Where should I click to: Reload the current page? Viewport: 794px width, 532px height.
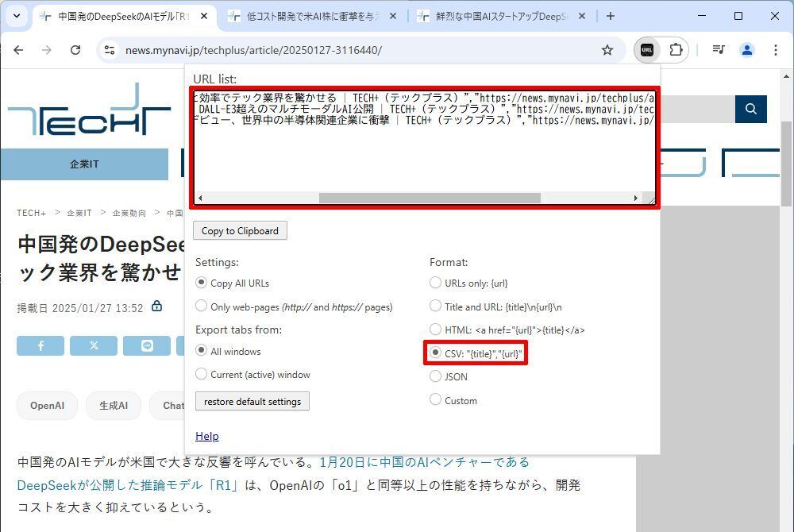pyautogui.click(x=75, y=50)
